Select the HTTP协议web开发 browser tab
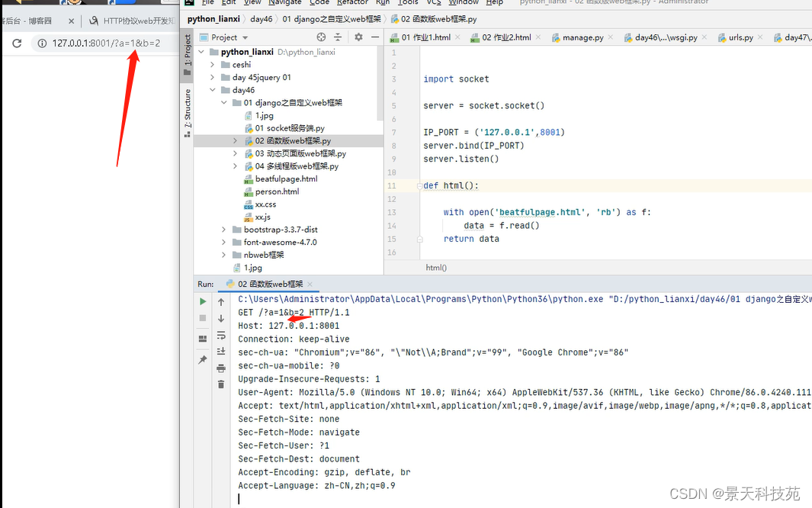The height and width of the screenshot is (508, 812). pyautogui.click(x=133, y=21)
